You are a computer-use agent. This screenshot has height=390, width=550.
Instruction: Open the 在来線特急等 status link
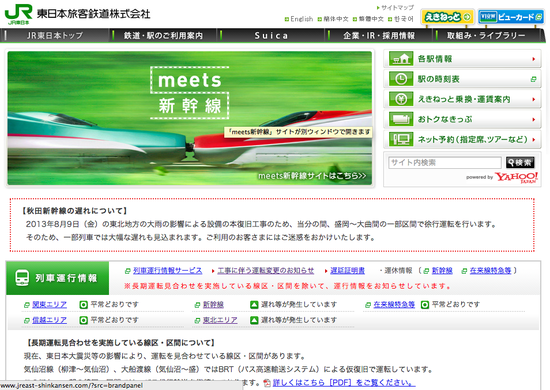click(394, 304)
